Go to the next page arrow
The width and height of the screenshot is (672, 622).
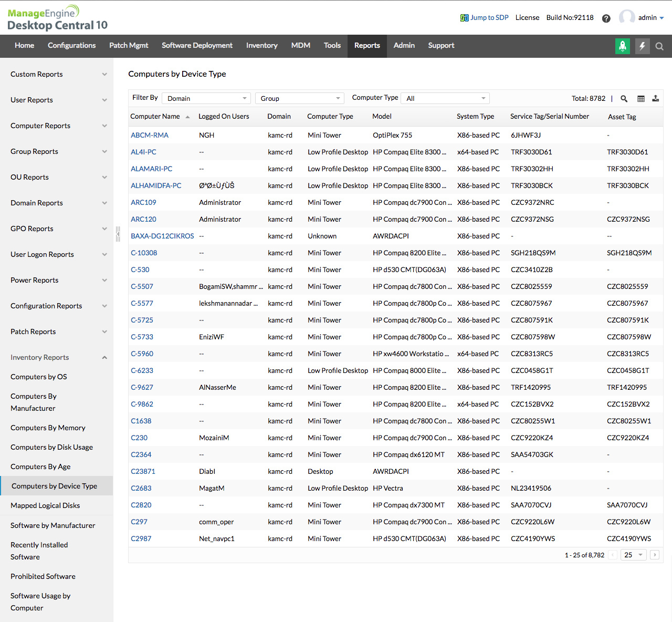(655, 555)
